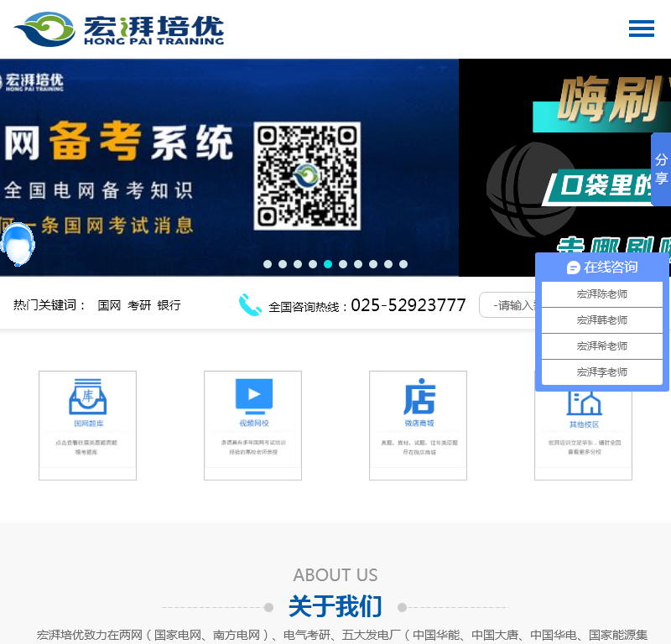Click the 嗨刷 black banner slide
671x644 pixels.
(564, 168)
